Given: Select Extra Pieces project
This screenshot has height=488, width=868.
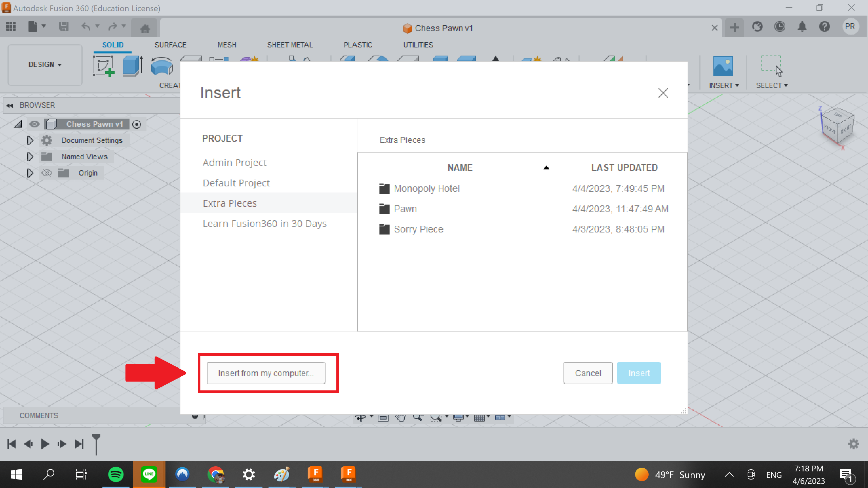Looking at the screenshot, I should pos(269,203).
